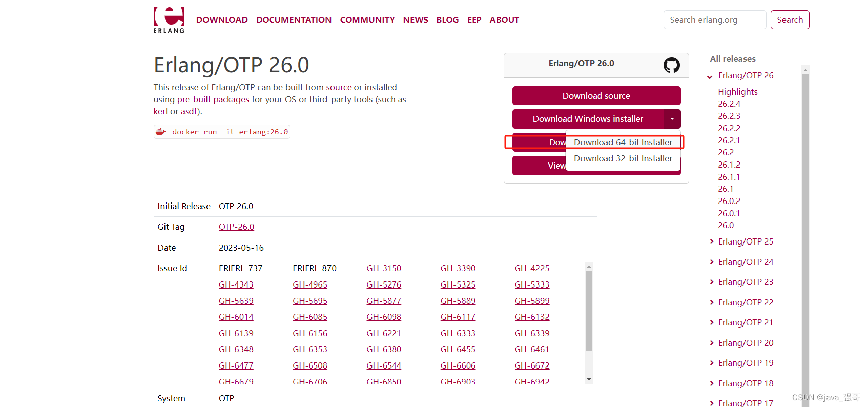Open the Highlights release link

pos(737,92)
